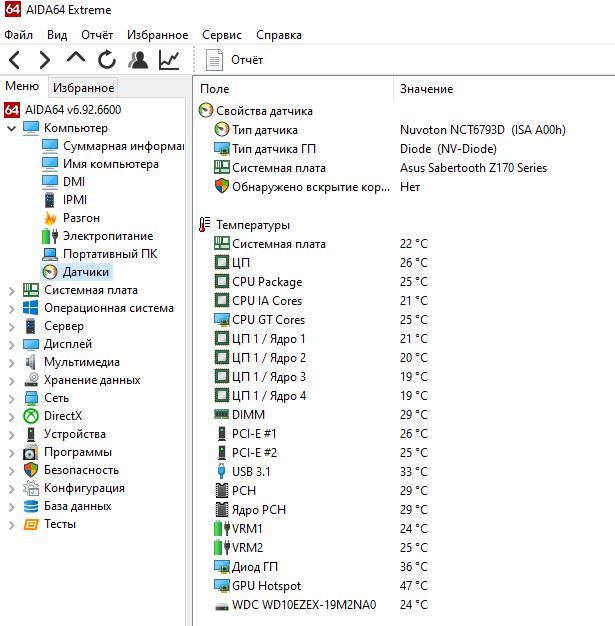Expand the Сеть tree node

click(x=12, y=399)
